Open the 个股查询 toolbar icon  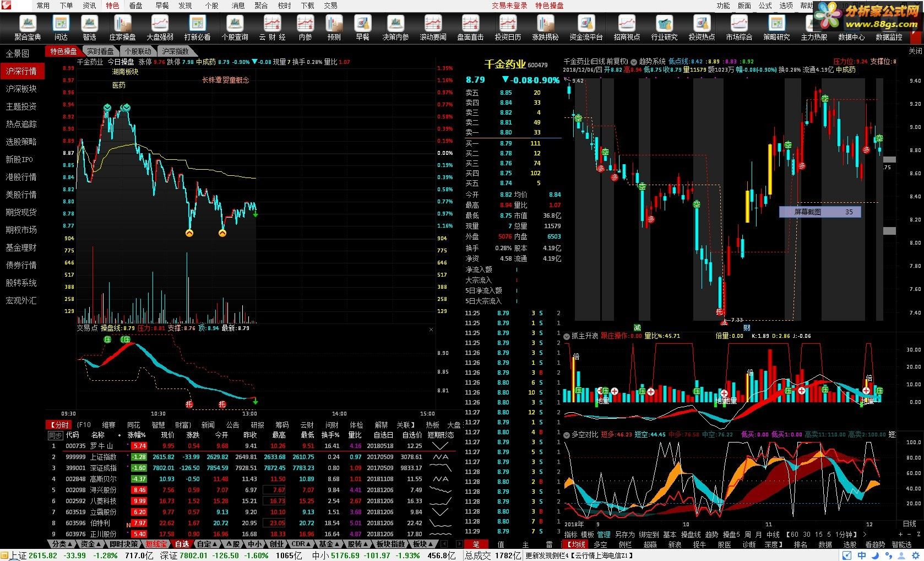point(235,28)
